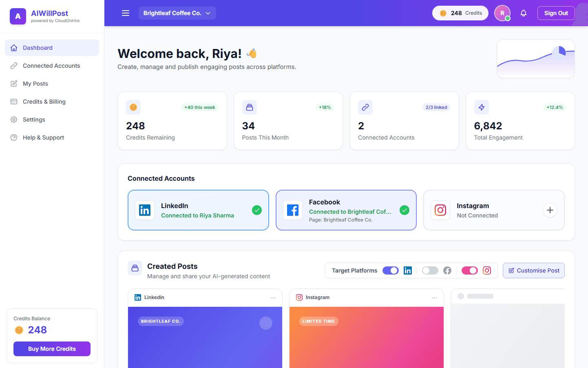This screenshot has height=368, width=588.
Task: Turn off the LinkedIn target platform toggle
Action: click(391, 270)
